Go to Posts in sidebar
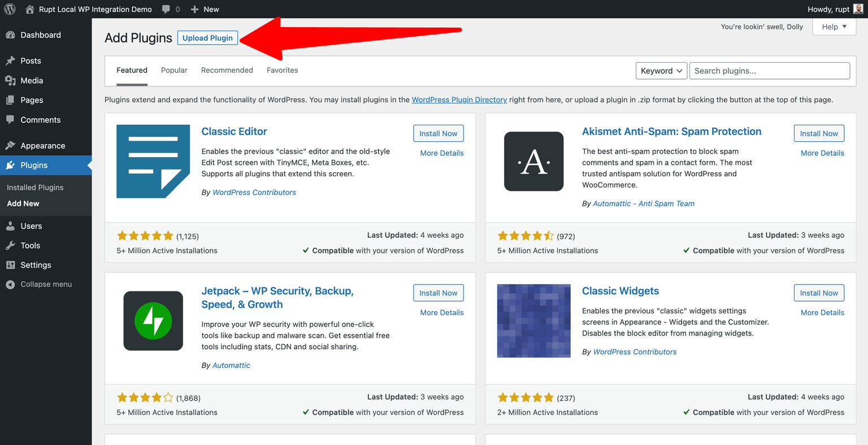 click(x=46, y=60)
